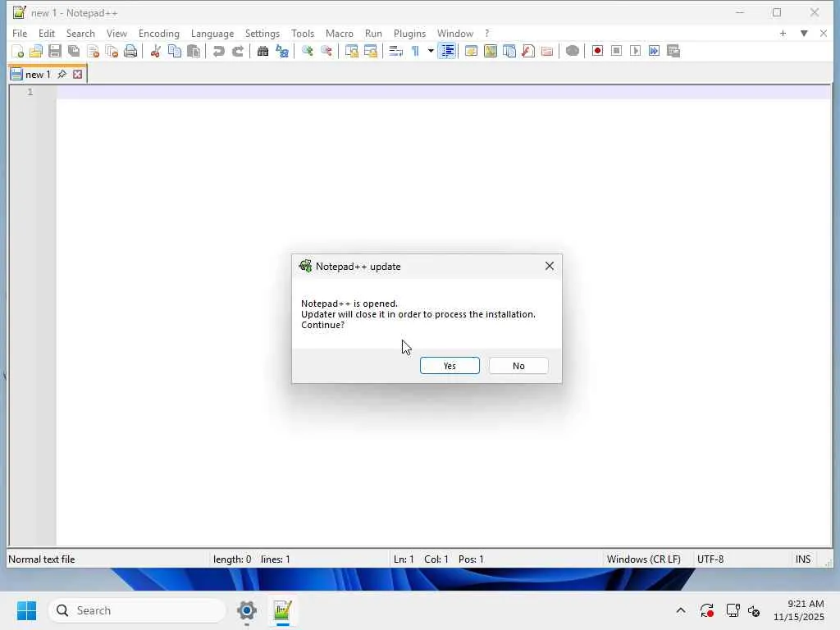Toggle synchronize horizontal scrolling icon
This screenshot has width=840, height=630.
pos(371,52)
